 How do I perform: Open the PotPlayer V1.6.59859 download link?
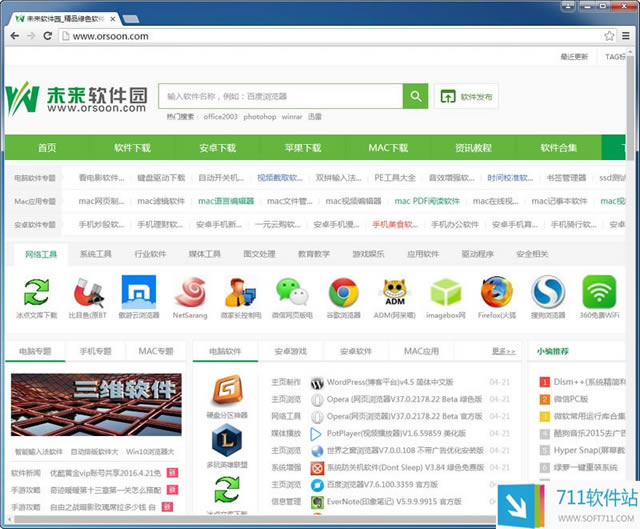click(396, 434)
